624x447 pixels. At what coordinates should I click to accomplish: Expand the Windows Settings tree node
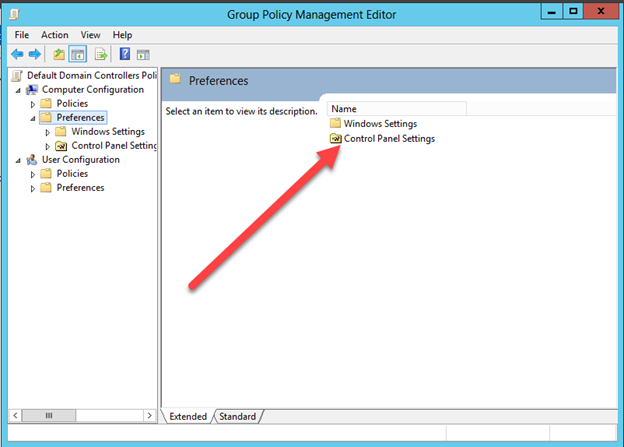[48, 132]
